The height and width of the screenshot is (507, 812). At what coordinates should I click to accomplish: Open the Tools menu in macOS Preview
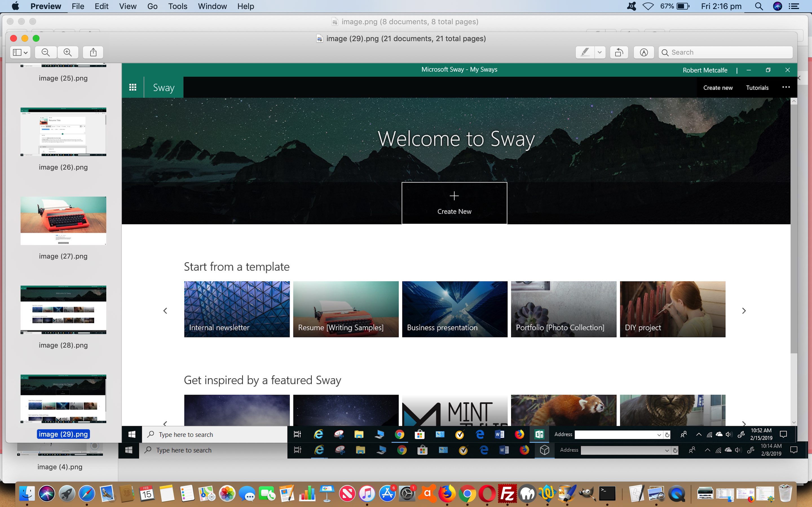point(177,6)
